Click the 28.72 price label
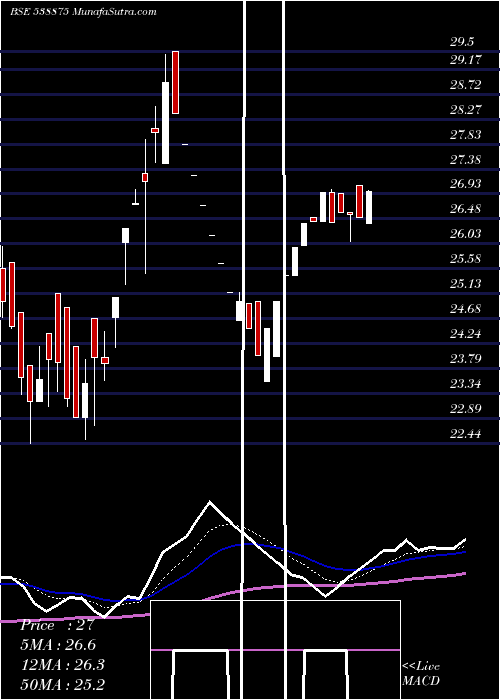 [x=465, y=84]
